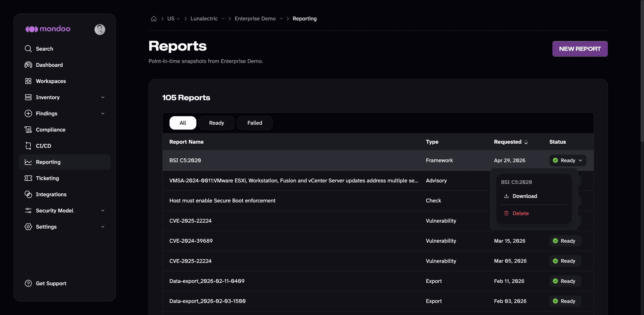Screen dimensions: 644x315
Task: Sort by Requested column arrows
Action: [x=526, y=142]
